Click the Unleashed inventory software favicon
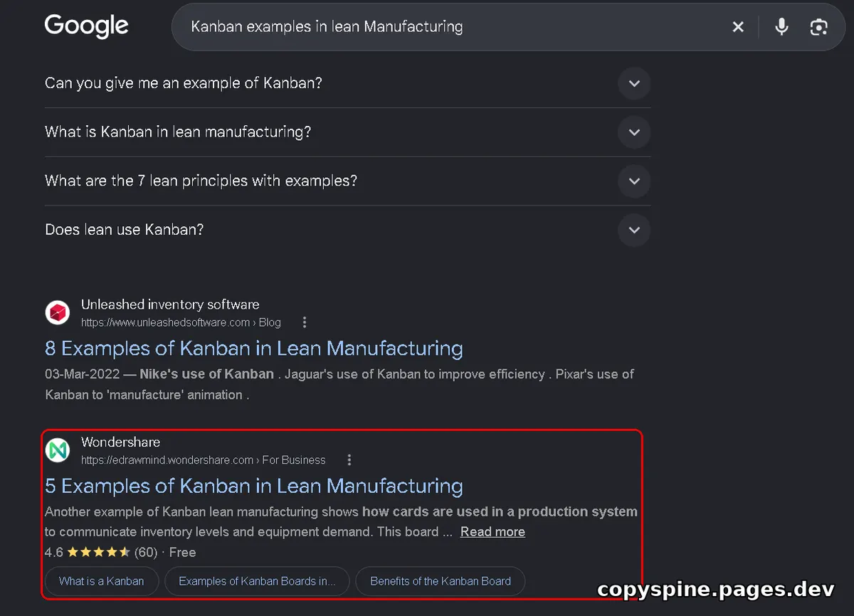 point(58,312)
